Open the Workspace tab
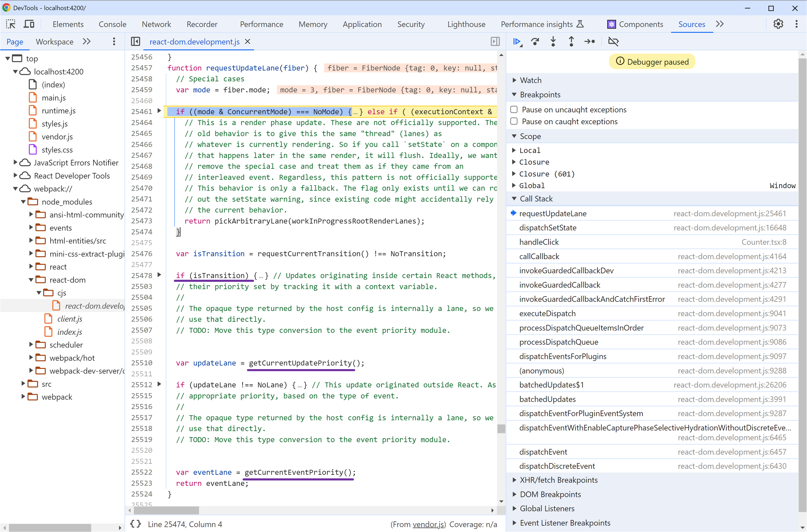807x532 pixels. 54,42
